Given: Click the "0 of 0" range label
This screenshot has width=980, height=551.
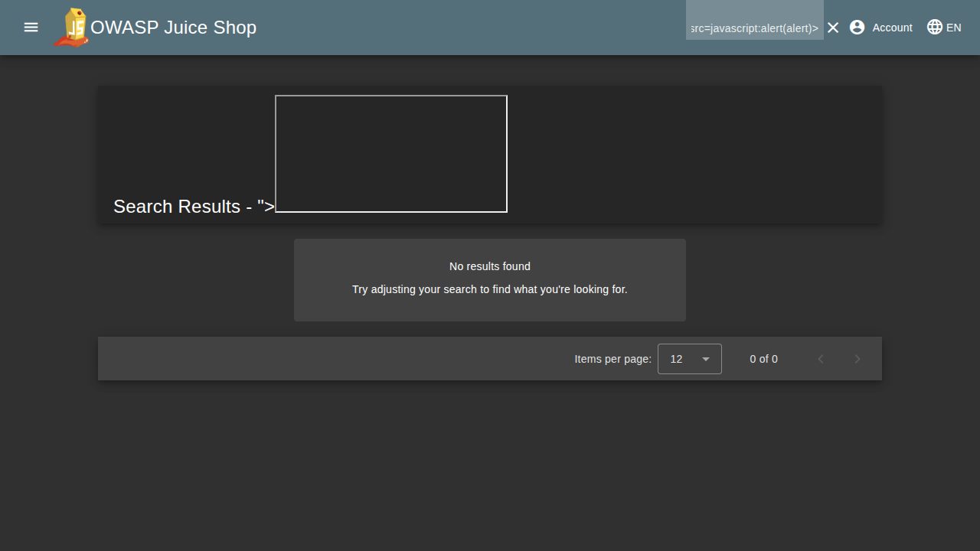Looking at the screenshot, I should (x=763, y=359).
